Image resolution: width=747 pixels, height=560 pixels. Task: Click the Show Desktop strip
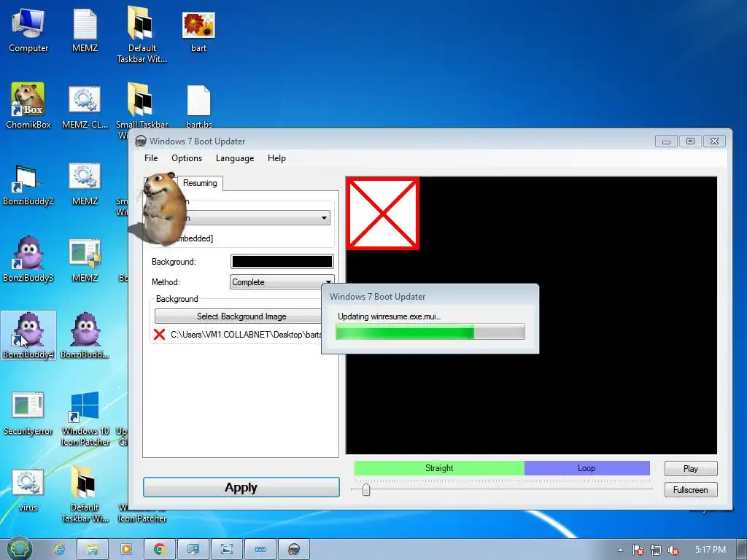(743, 550)
